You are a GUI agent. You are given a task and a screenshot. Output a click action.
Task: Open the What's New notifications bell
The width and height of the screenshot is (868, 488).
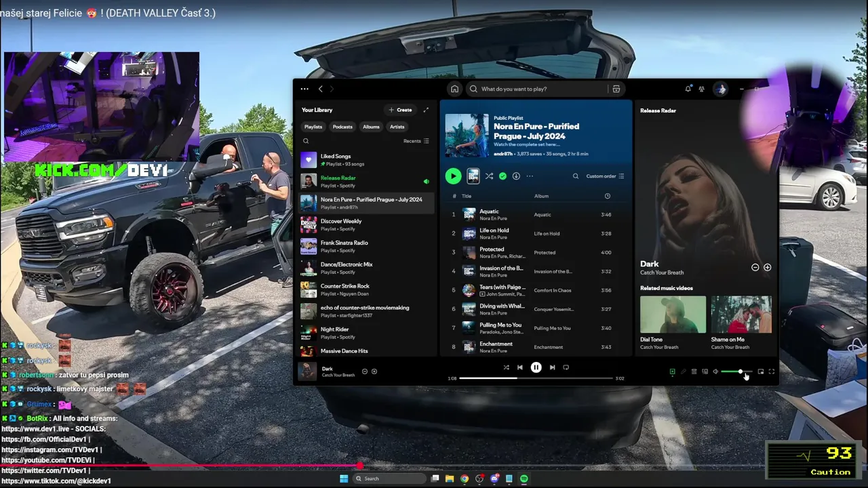(x=688, y=89)
